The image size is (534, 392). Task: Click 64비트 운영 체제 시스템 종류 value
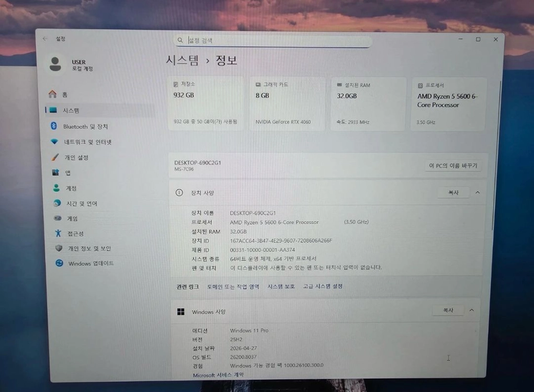tap(273, 259)
